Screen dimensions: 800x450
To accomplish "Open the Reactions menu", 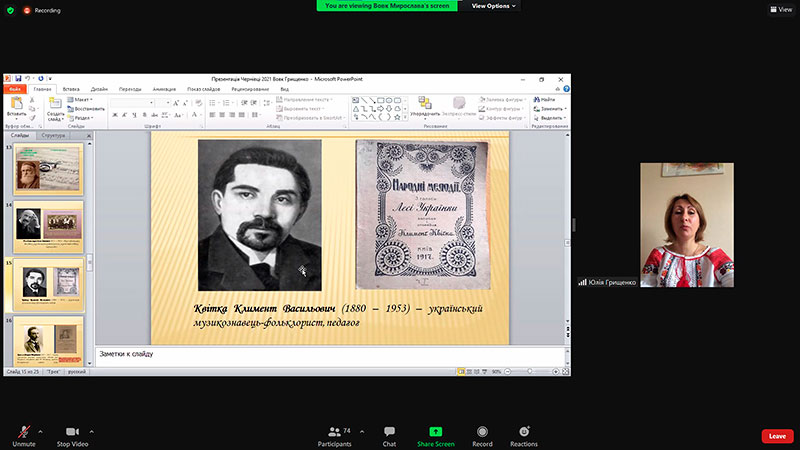I will coord(524,436).
